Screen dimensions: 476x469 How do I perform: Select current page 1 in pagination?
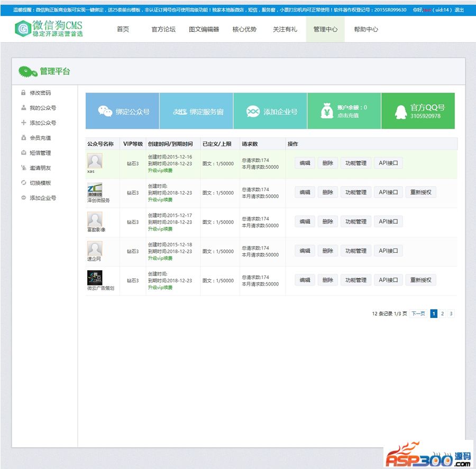pyautogui.click(x=434, y=314)
